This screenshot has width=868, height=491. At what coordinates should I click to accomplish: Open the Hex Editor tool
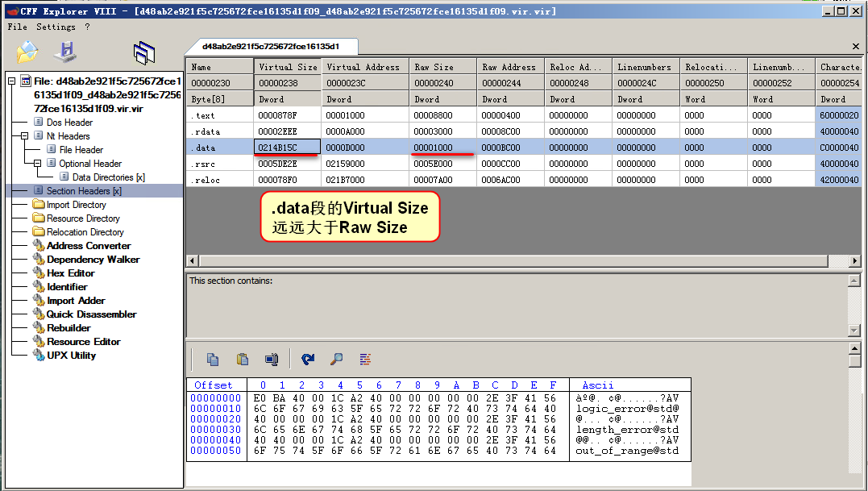point(70,273)
